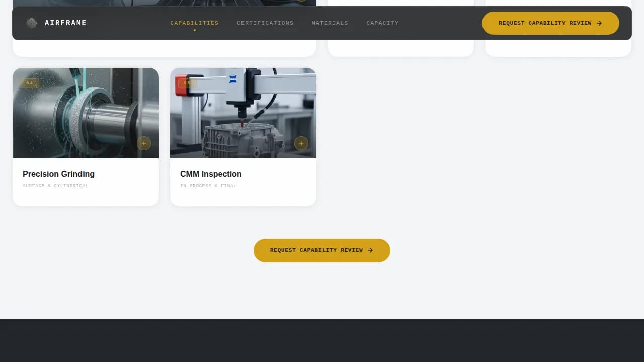Click the SURFACE & CYLINDRICAL subtitle text
This screenshot has height=362, width=644.
click(x=55, y=186)
